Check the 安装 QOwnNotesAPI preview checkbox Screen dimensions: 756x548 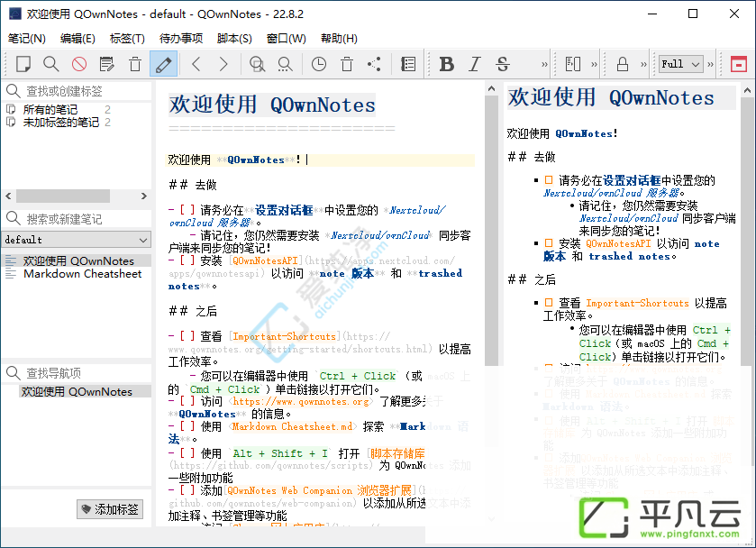coord(549,243)
